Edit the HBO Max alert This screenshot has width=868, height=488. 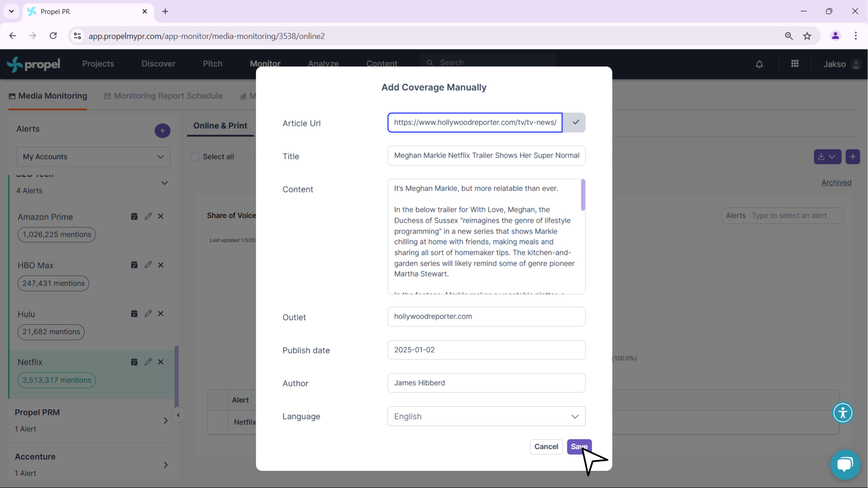[148, 265]
